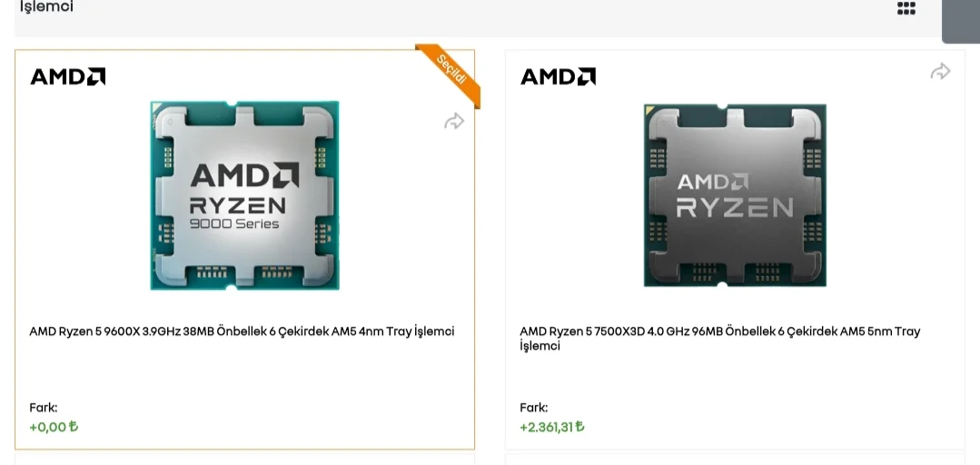Share the Ryzen 5 9600X processor
This screenshot has width=980, height=465.
point(453,122)
